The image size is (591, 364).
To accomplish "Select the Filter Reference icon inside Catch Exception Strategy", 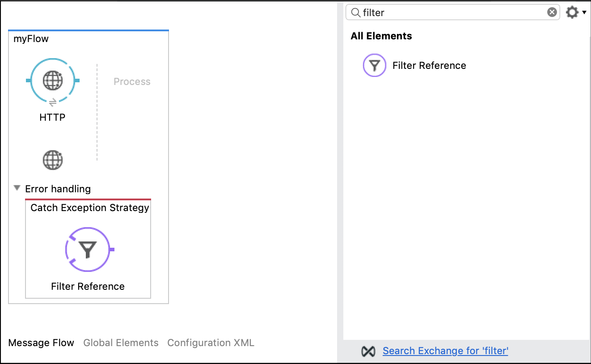I will (x=88, y=250).
